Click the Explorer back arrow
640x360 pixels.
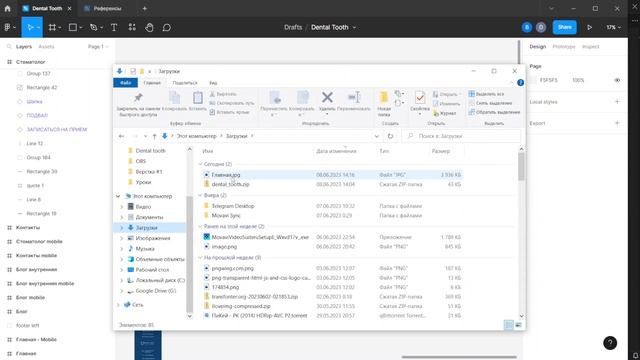pos(121,136)
